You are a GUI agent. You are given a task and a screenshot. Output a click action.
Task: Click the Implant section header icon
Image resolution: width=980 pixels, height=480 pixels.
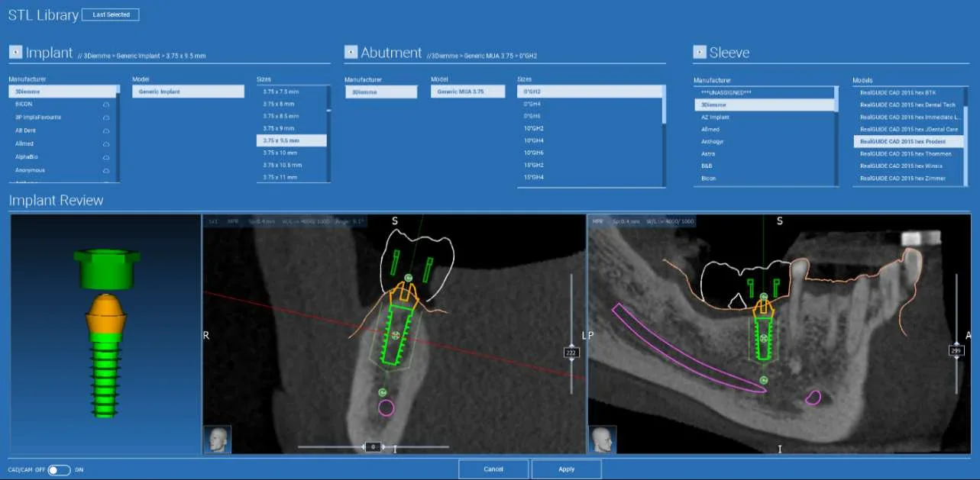(15, 52)
